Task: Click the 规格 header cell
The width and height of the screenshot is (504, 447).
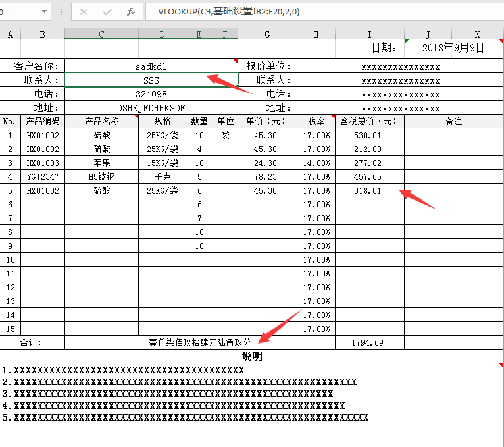Action: tap(163, 121)
